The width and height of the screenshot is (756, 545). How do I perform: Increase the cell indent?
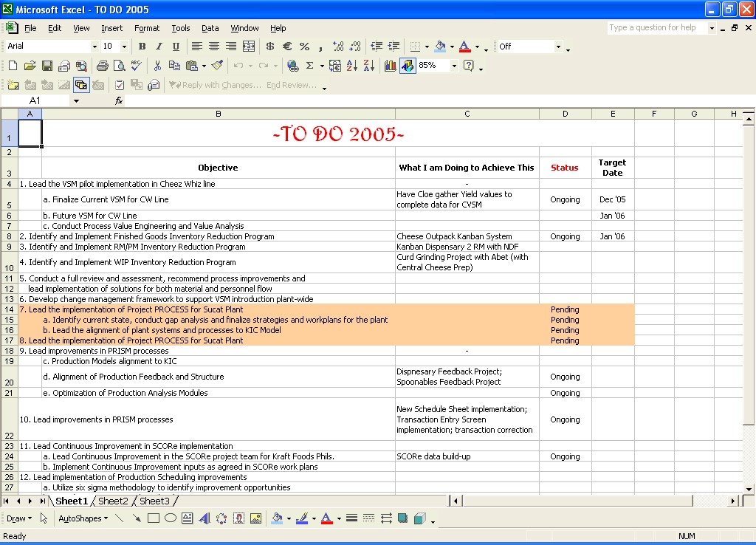[394, 47]
